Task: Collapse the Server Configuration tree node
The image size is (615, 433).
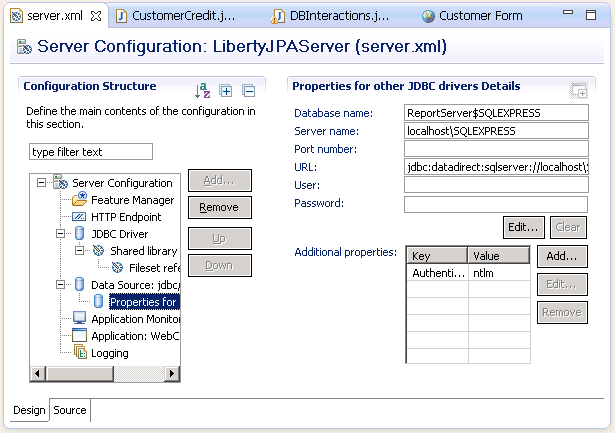Action: click(42, 183)
